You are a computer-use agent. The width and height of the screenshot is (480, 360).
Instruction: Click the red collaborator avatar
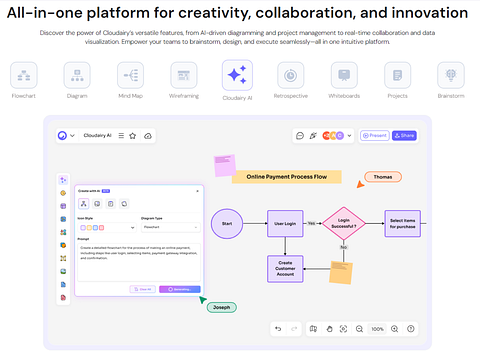pos(326,136)
